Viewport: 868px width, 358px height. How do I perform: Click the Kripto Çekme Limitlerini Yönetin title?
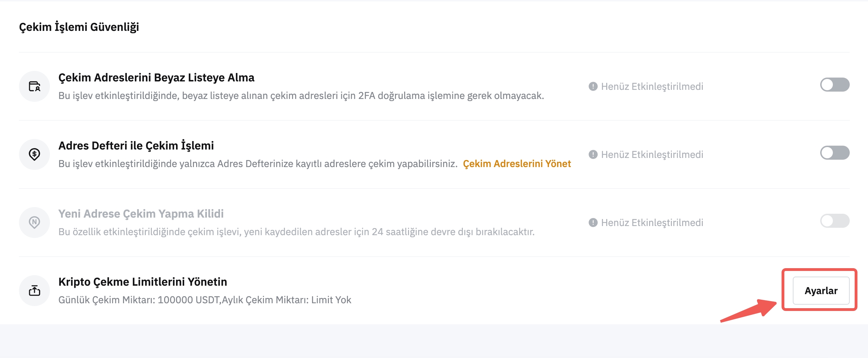143,282
